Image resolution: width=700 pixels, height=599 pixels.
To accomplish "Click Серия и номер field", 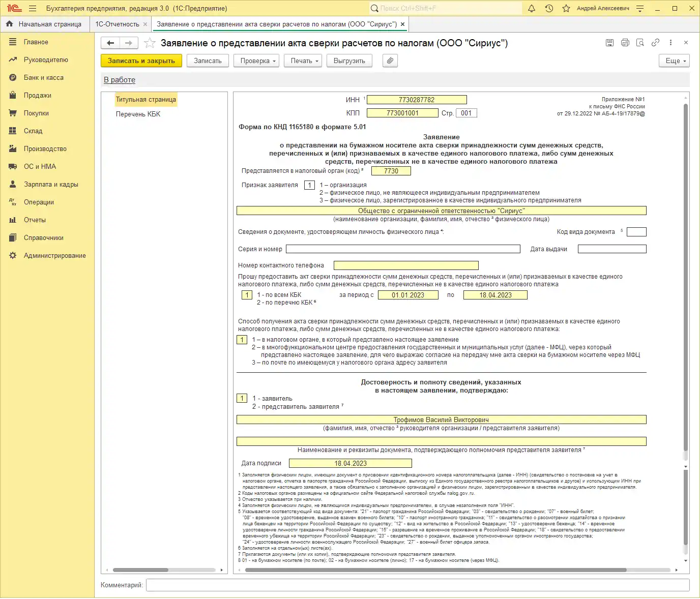I will 403,249.
